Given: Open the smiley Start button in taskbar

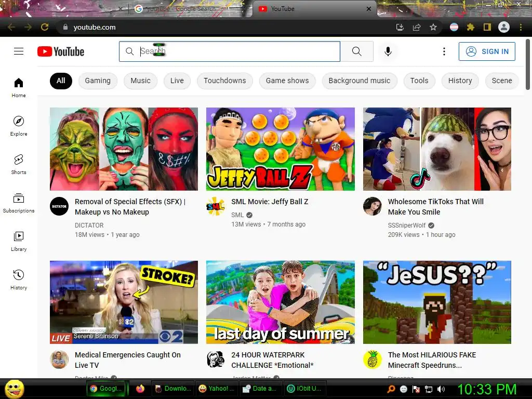Looking at the screenshot, I should click(x=14, y=389).
